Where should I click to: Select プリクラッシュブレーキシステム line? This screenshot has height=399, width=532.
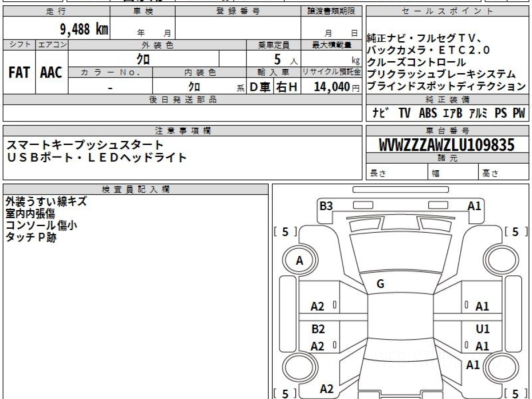point(442,74)
